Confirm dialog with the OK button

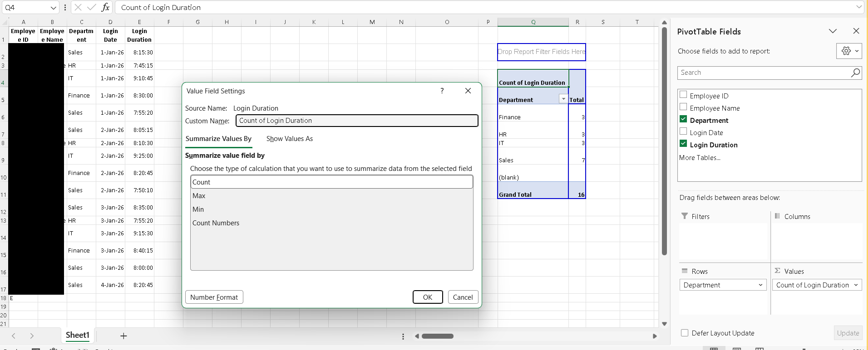[428, 297]
